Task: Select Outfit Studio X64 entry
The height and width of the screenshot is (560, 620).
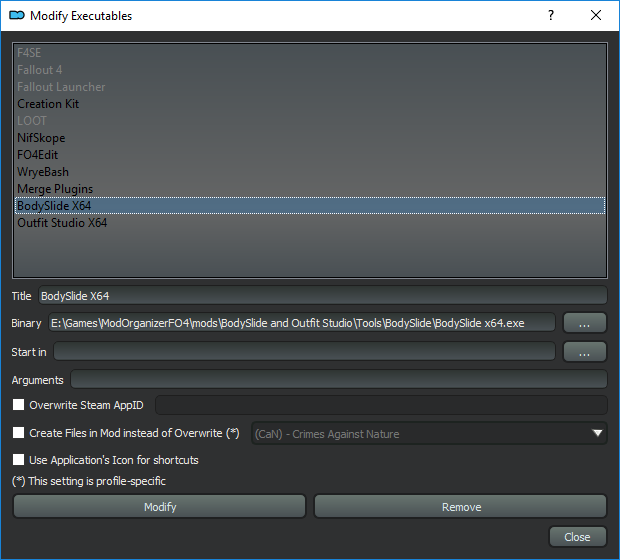Action: pos(310,223)
